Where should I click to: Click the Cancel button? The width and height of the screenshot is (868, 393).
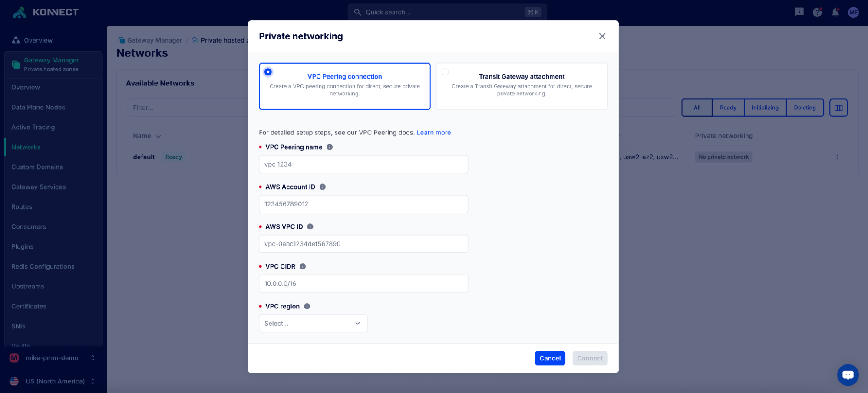tap(550, 358)
